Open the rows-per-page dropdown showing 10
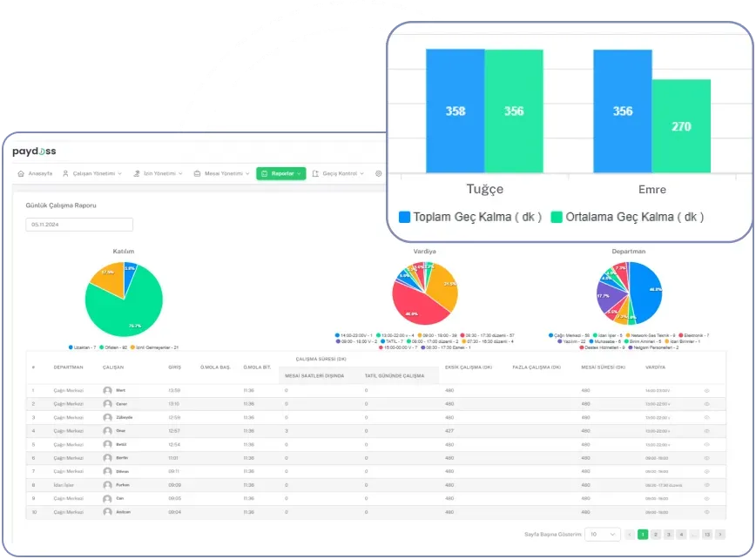Image resolution: width=756 pixels, height=559 pixels. [x=602, y=535]
